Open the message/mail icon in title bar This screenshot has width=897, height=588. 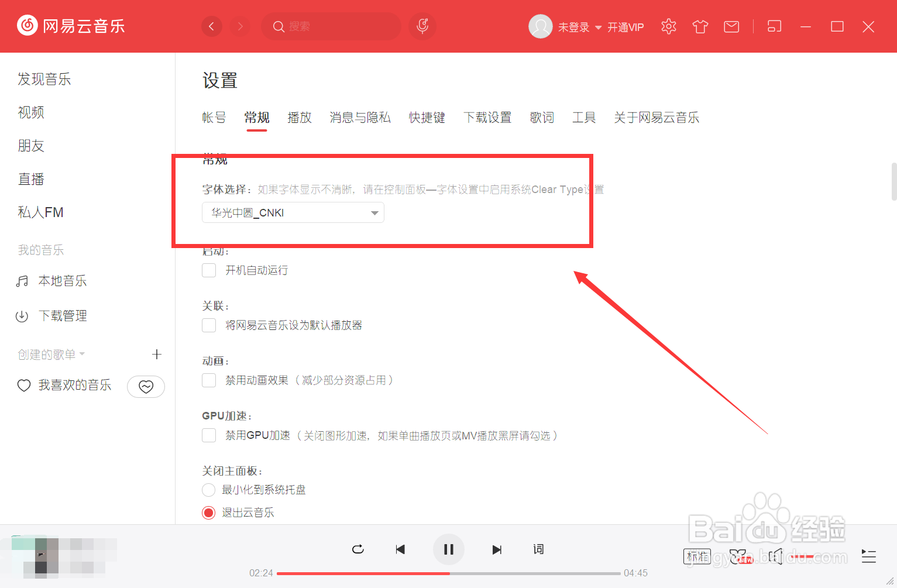(x=731, y=26)
